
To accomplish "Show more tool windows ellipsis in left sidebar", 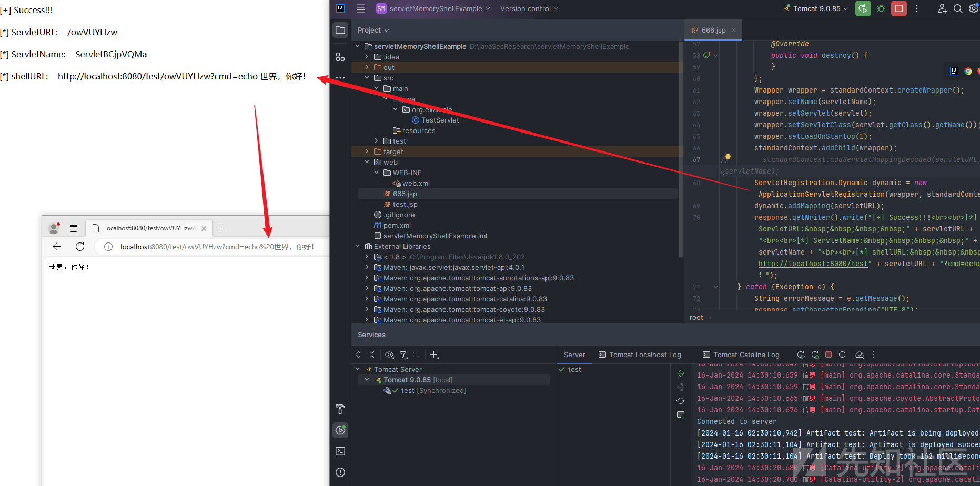I will tap(340, 78).
